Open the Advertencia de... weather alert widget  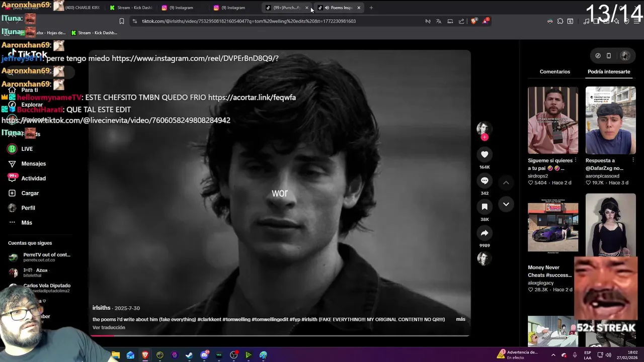tap(517, 355)
